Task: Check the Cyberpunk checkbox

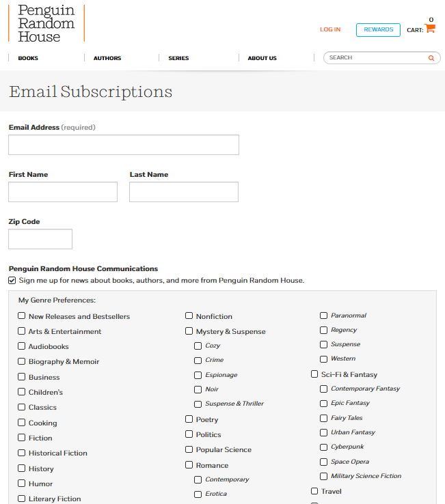Action: click(x=324, y=447)
